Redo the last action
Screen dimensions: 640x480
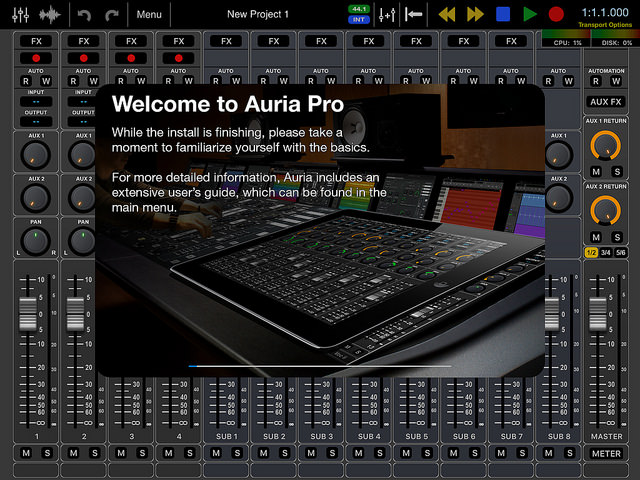pos(111,15)
